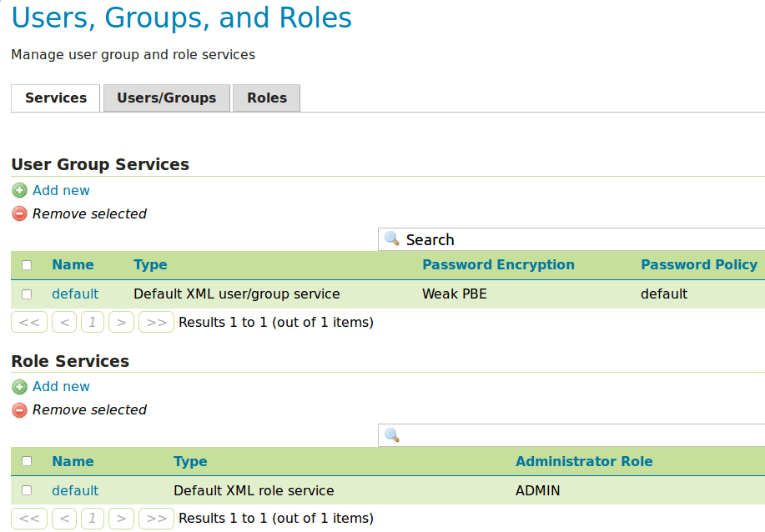Check select-all checkbox in Role Services header

(26, 461)
